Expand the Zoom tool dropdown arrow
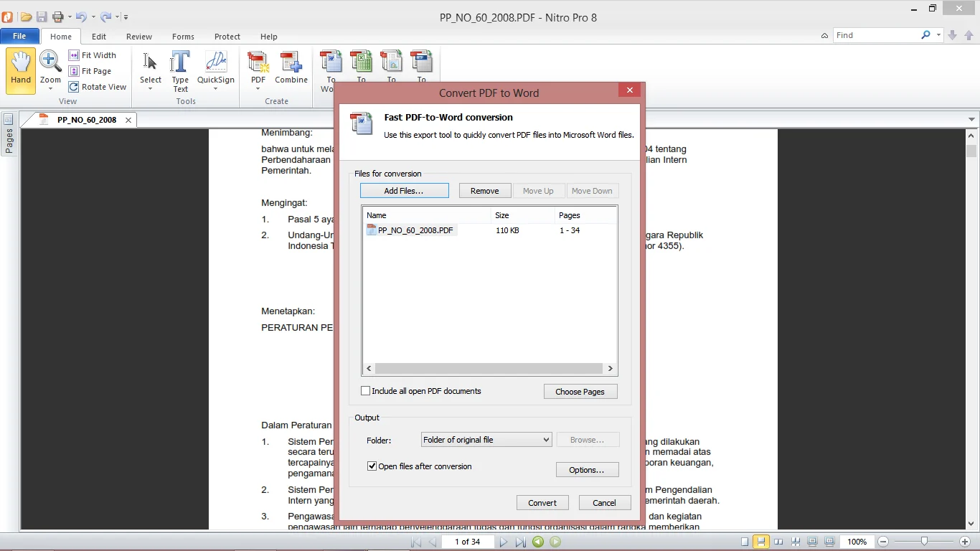This screenshot has width=980, height=551. pyautogui.click(x=50, y=89)
